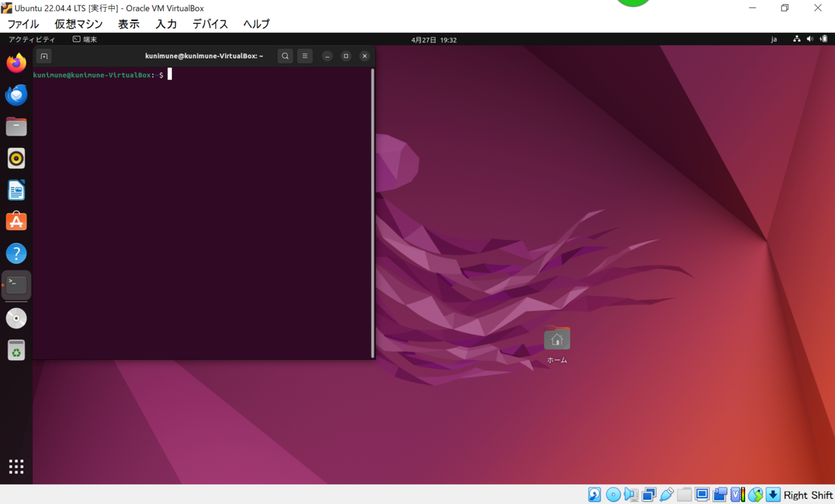
Task: Click the network icon in Ubuntu top bar
Action: 796,40
